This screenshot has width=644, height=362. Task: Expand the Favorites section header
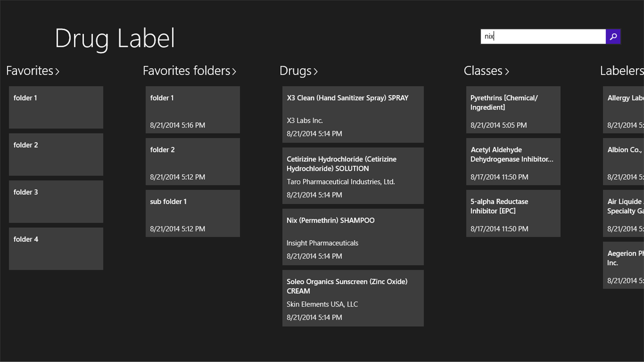(x=33, y=71)
